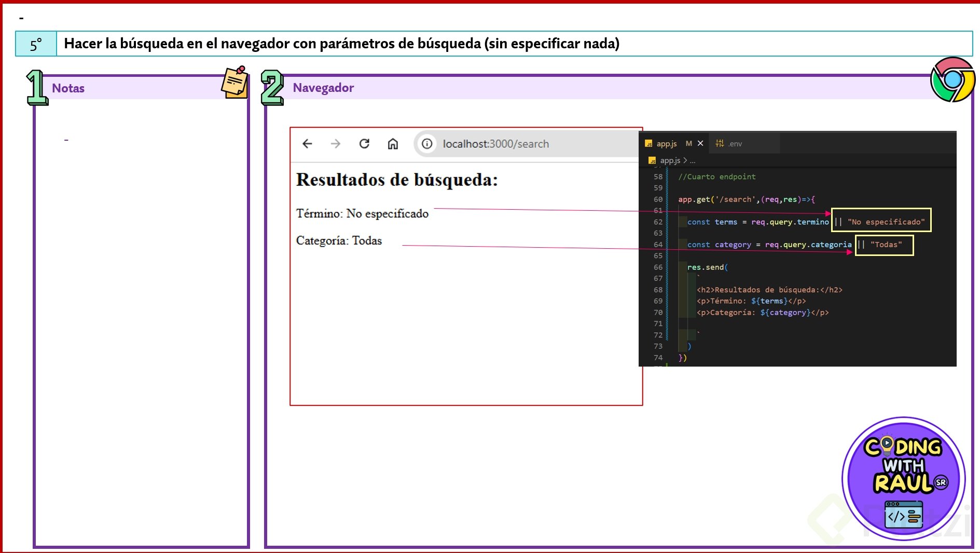Click the h2 'Resultados de búsqueda' code line
The width and height of the screenshot is (980, 553).
(769, 290)
